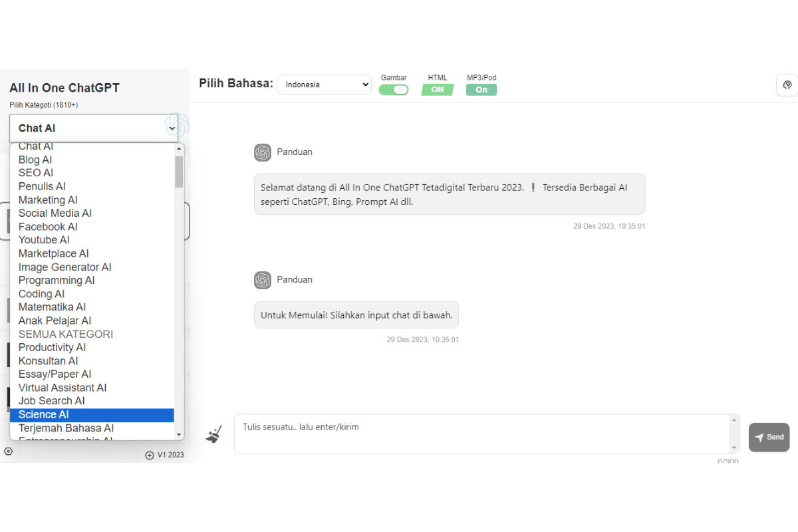Choose Image Generator AI option

(92, 267)
